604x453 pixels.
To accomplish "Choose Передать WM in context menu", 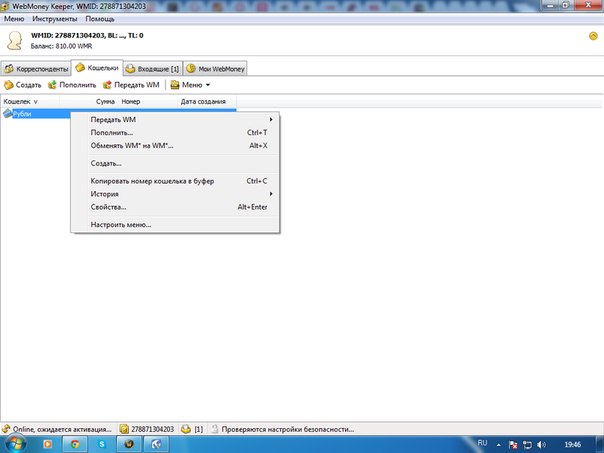I will pos(175,119).
